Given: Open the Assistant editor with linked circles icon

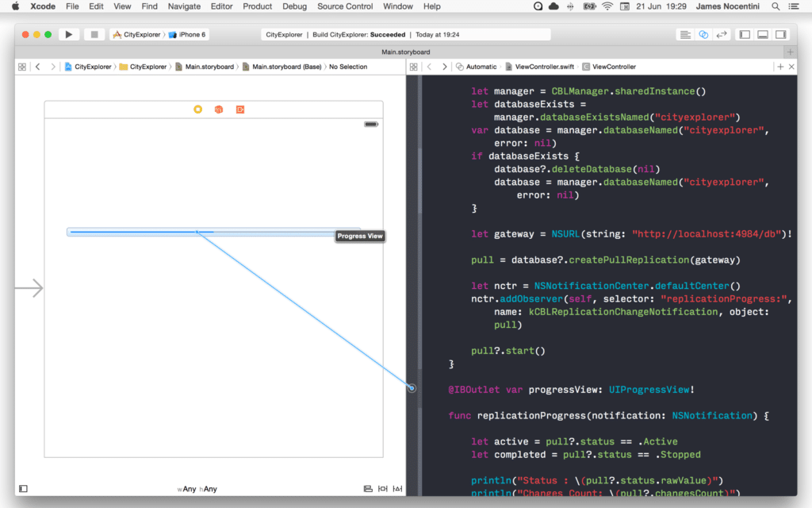Looking at the screenshot, I should (x=704, y=34).
